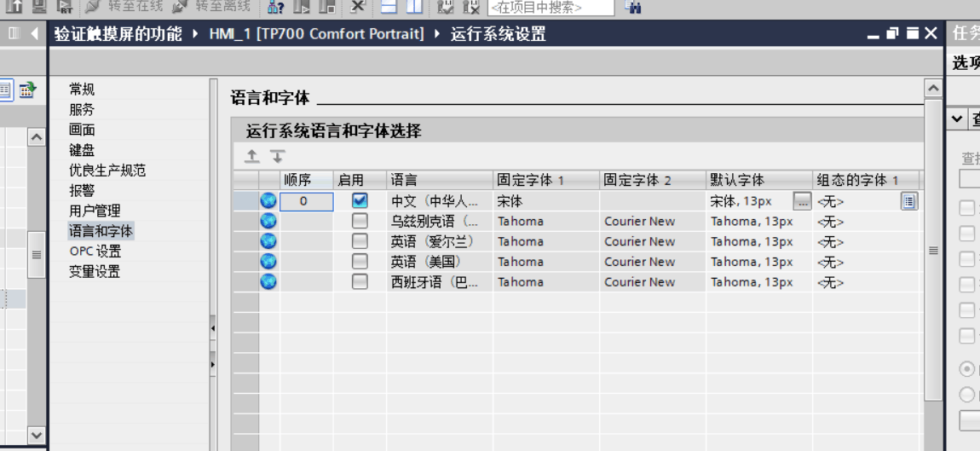
Task: Split editor space horizontally icon
Action: coord(389,7)
